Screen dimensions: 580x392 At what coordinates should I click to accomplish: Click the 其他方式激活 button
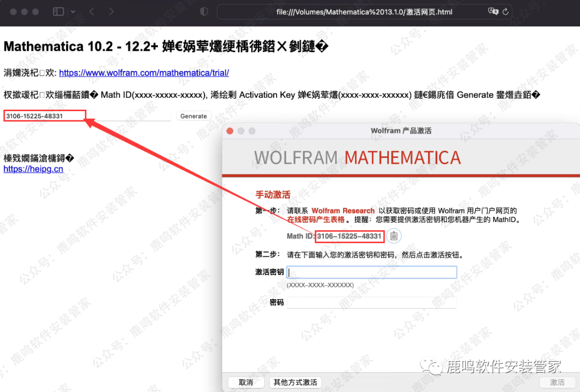(x=295, y=382)
